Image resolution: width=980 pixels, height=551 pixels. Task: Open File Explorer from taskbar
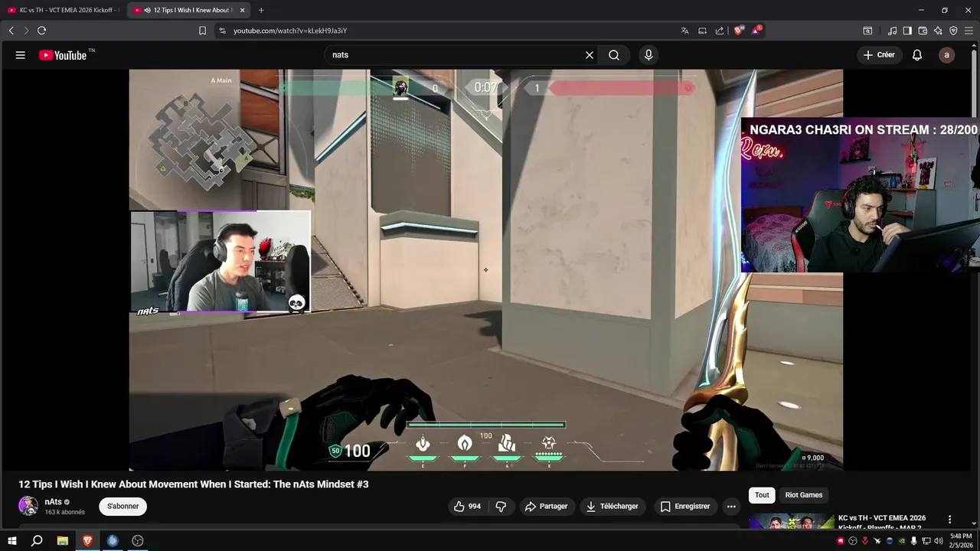(x=63, y=540)
